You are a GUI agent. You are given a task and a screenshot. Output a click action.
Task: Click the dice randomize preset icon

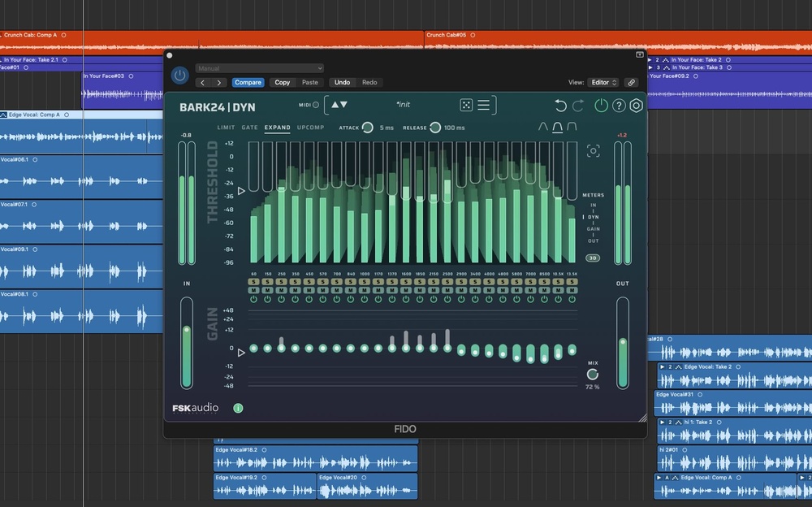click(466, 105)
